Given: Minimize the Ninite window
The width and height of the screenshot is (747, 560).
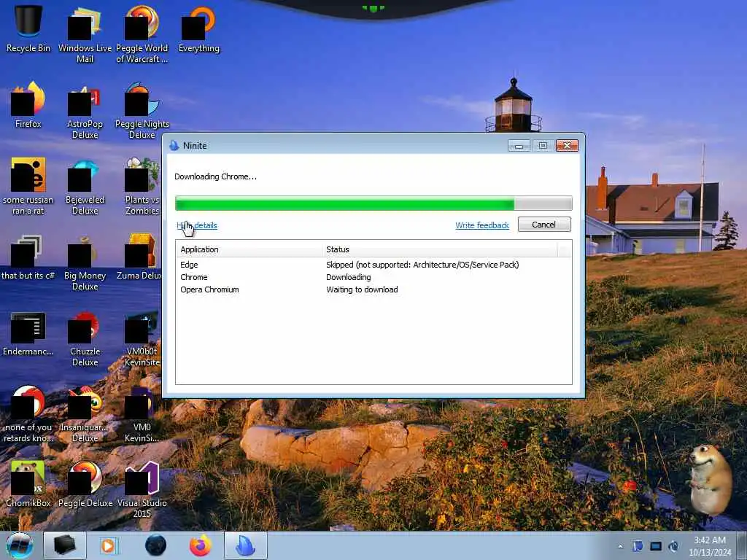Looking at the screenshot, I should 519,145.
